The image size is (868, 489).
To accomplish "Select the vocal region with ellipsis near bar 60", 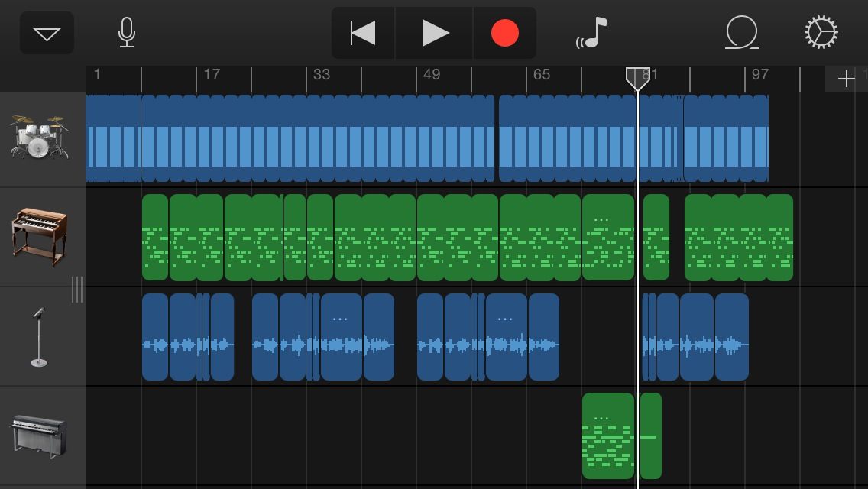I will pyautogui.click(x=507, y=337).
